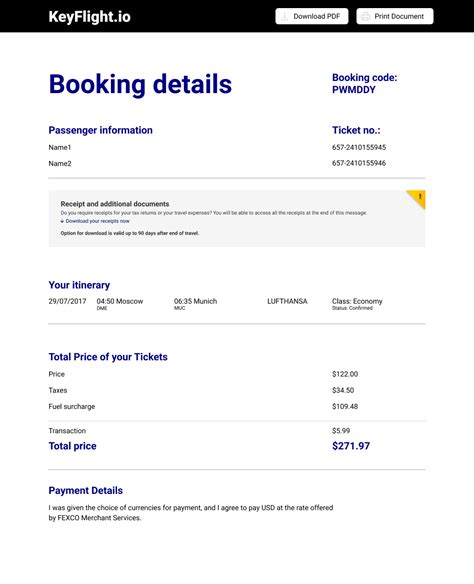
Task: Click the down-arrow icon beside receipts link
Action: pos(62,221)
